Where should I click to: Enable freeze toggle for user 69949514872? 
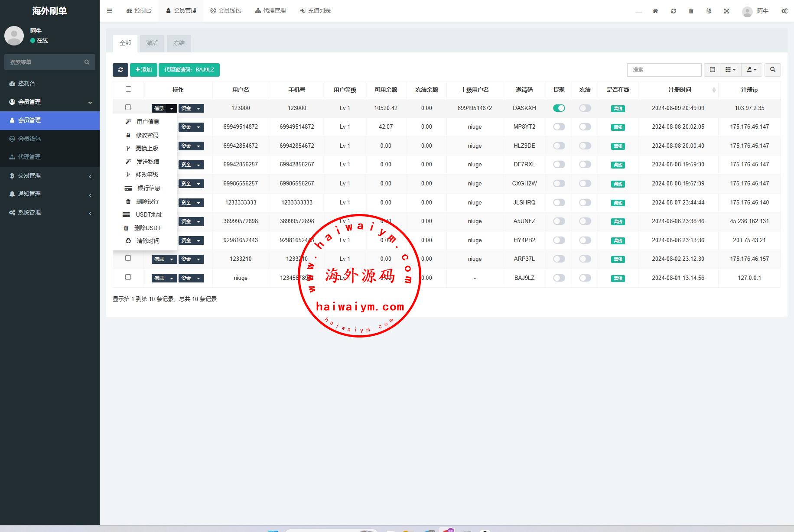[585, 127]
